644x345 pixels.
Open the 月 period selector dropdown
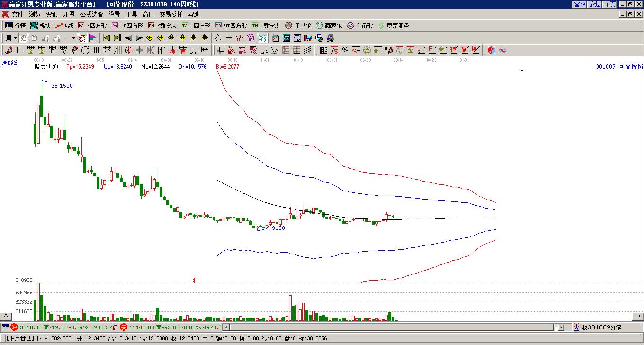click(x=10, y=38)
